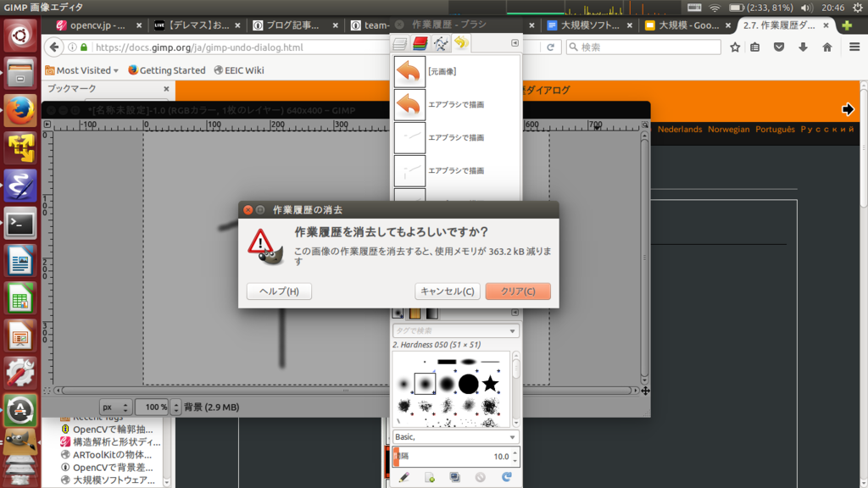Switch to the Undo History tab in the dock

tap(461, 42)
